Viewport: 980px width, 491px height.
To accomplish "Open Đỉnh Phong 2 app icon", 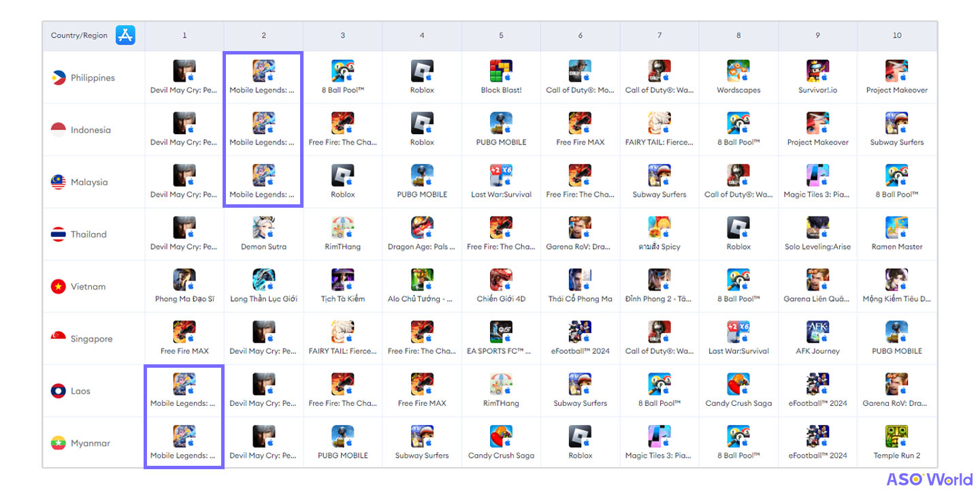I will [x=659, y=280].
